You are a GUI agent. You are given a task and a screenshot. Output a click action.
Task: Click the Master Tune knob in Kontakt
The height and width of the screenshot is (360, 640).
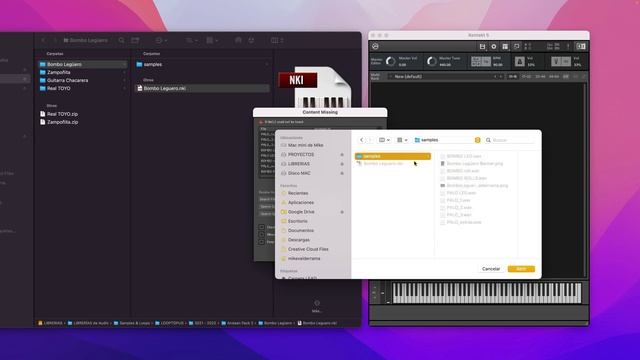point(431,62)
